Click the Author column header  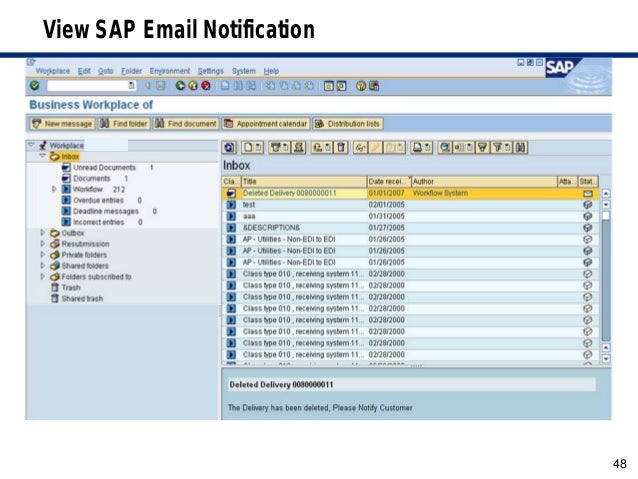point(484,182)
